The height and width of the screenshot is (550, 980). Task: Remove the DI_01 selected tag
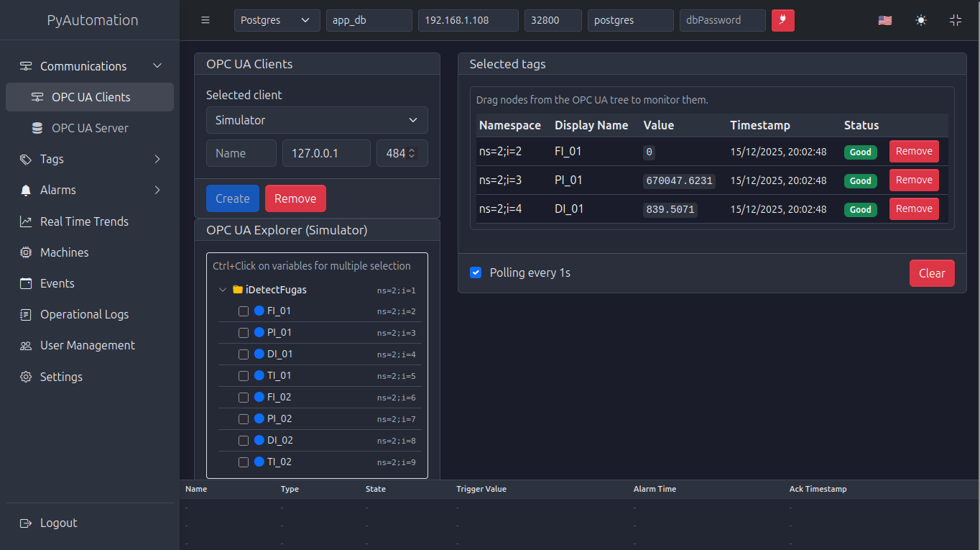coord(914,208)
